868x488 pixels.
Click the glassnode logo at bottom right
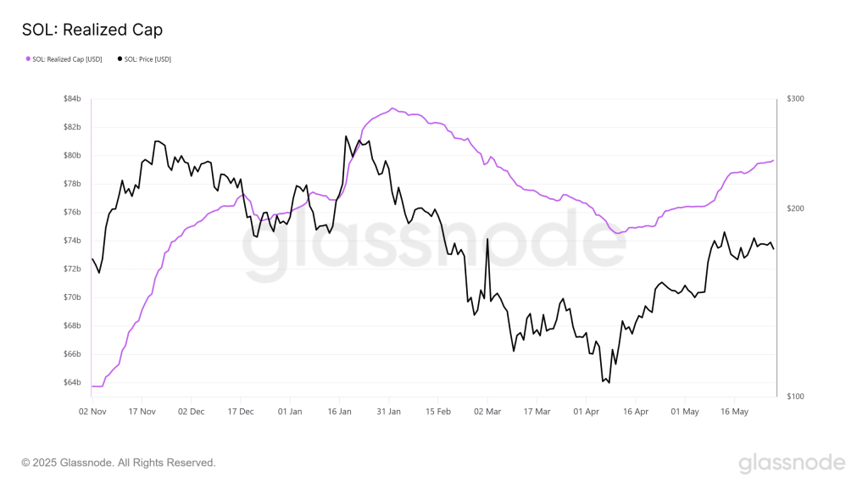[x=792, y=463]
